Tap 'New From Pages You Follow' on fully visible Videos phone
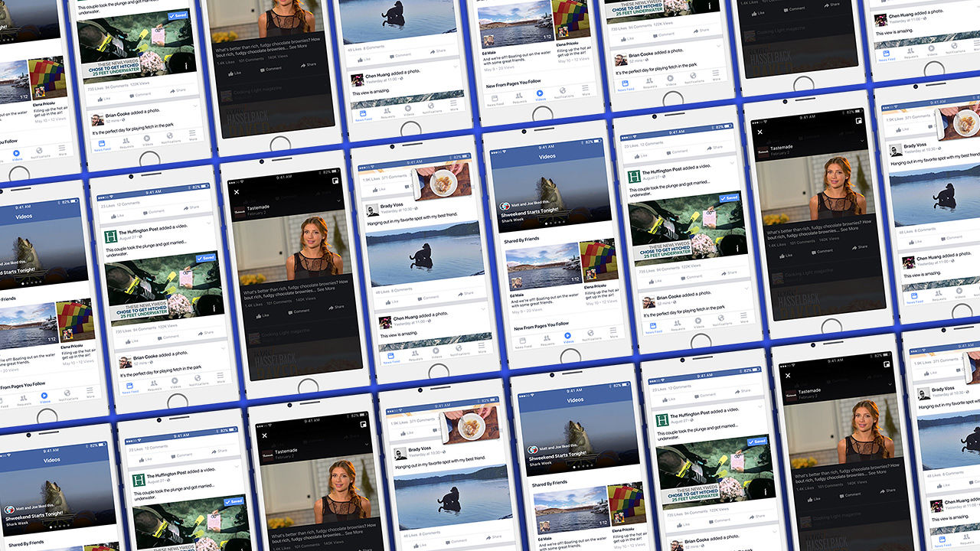Viewport: 980px width, 551px height. [x=541, y=325]
